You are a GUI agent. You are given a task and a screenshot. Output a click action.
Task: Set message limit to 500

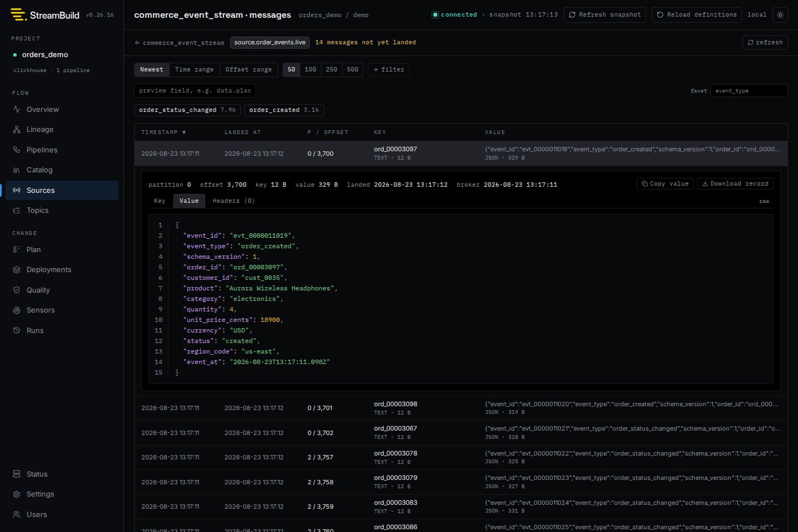click(x=352, y=69)
